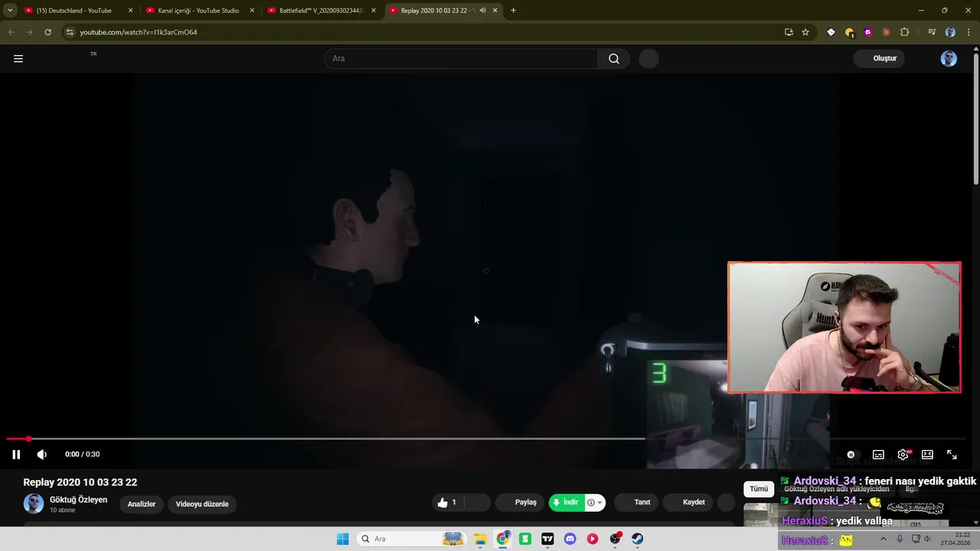The width and height of the screenshot is (980, 551).
Task: Open the orange starburst extension icon
Action: 886,32
